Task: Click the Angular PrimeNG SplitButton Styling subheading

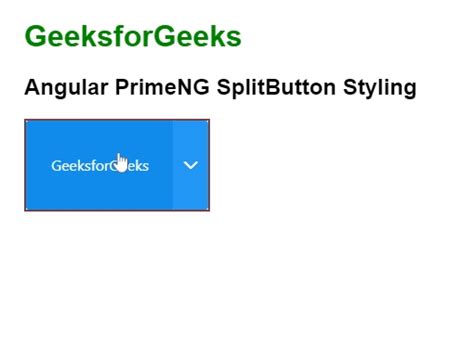Action: click(x=220, y=88)
